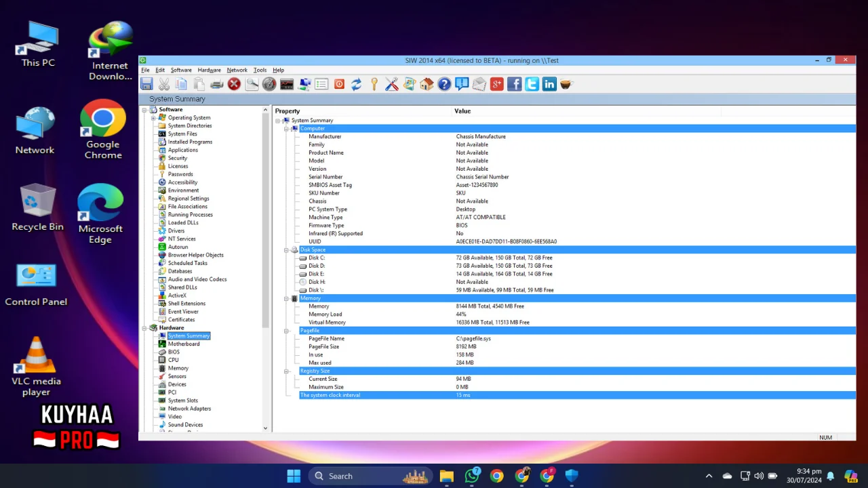Screen dimensions: 868x488
Task: Expand the Operating System tree node
Action: 154,118
